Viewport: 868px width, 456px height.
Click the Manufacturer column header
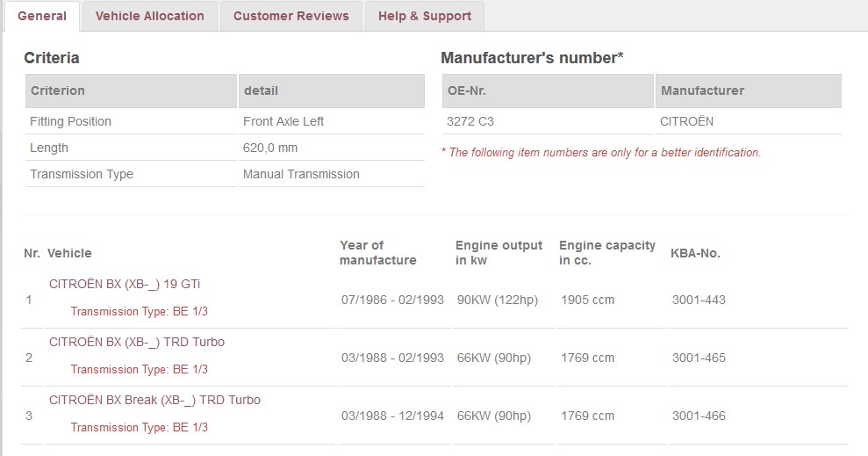point(749,90)
